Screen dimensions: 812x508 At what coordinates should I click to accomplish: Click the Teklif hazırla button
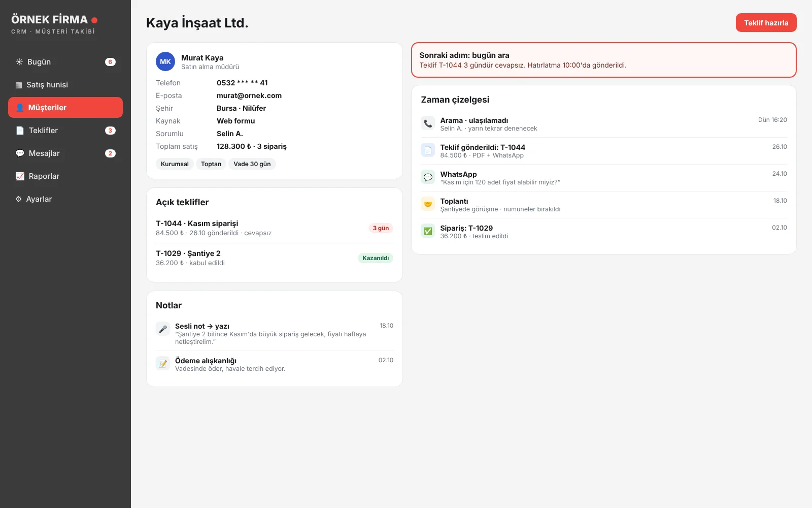(x=766, y=23)
